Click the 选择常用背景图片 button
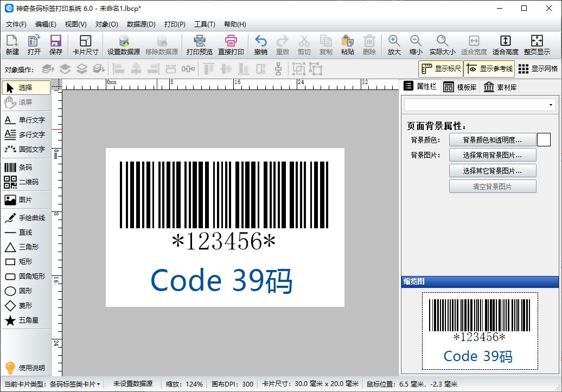 [x=493, y=155]
